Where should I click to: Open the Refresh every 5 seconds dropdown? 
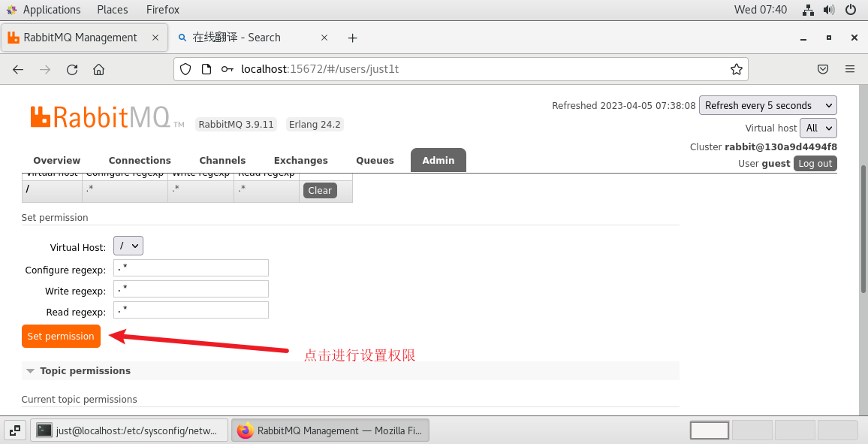(x=768, y=105)
